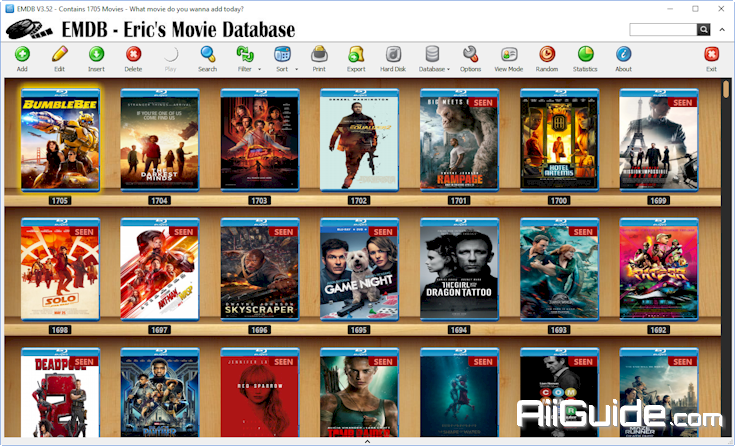Click the Add movie icon
Image resolution: width=736 pixels, height=447 pixels.
[22, 54]
